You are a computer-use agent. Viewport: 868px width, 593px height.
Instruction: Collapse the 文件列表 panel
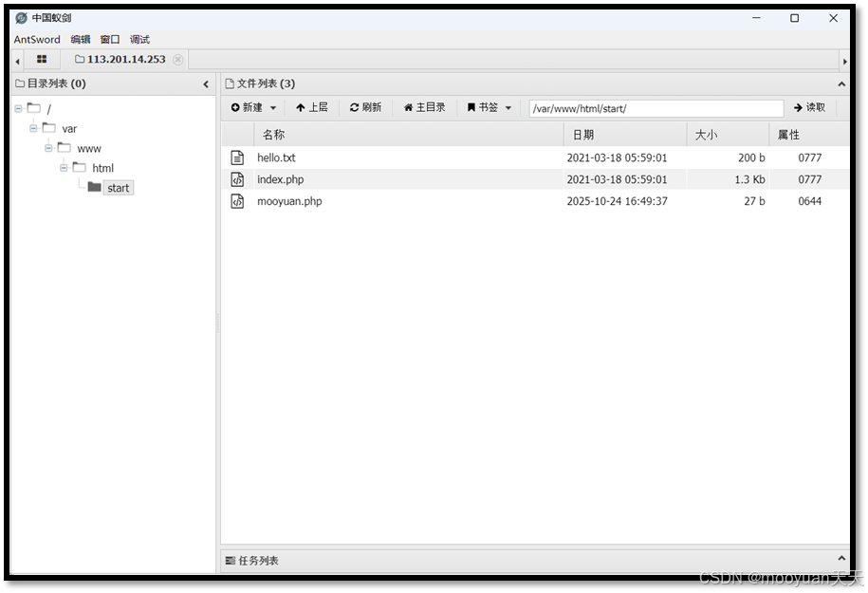coord(841,84)
